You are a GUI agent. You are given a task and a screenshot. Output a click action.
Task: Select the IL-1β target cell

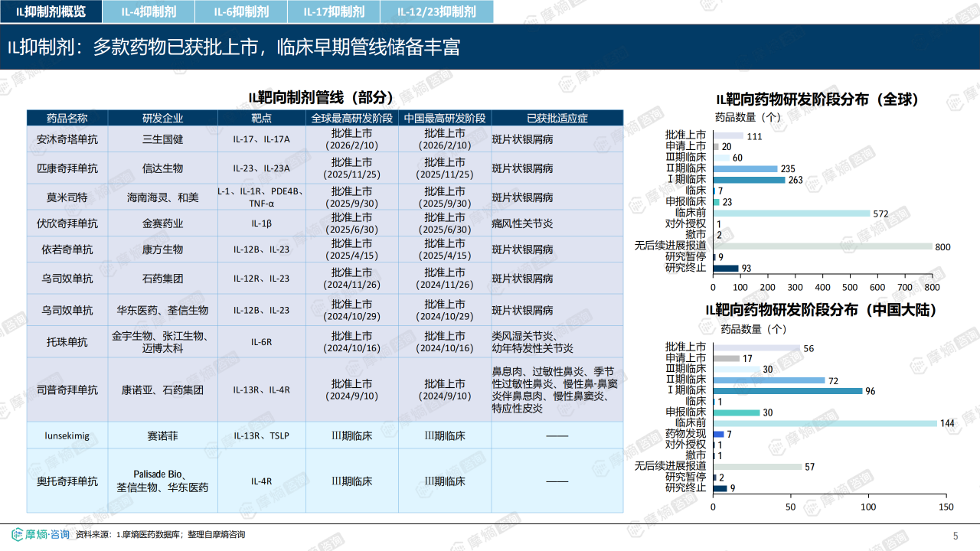262,224
